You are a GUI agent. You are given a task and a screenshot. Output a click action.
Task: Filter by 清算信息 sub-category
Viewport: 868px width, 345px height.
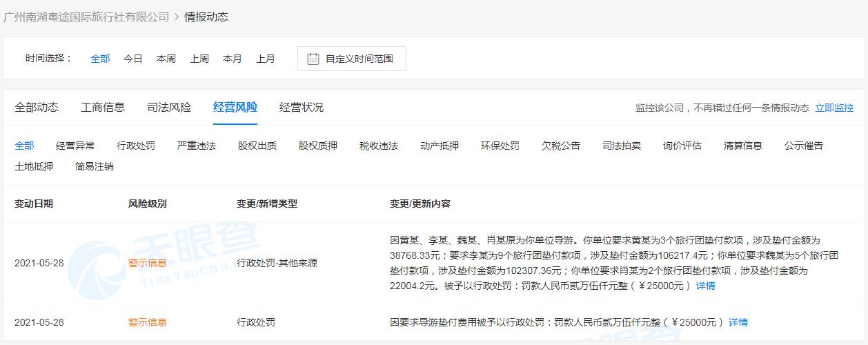pyautogui.click(x=743, y=146)
